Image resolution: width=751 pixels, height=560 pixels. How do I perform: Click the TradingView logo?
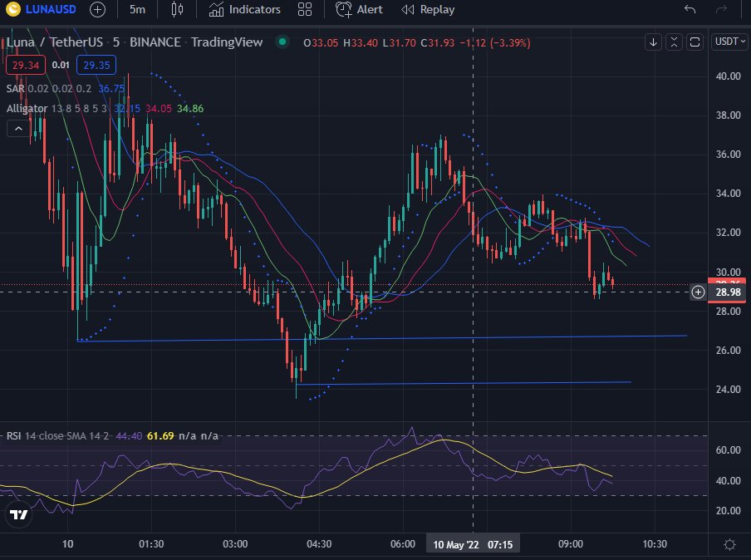coord(18,514)
